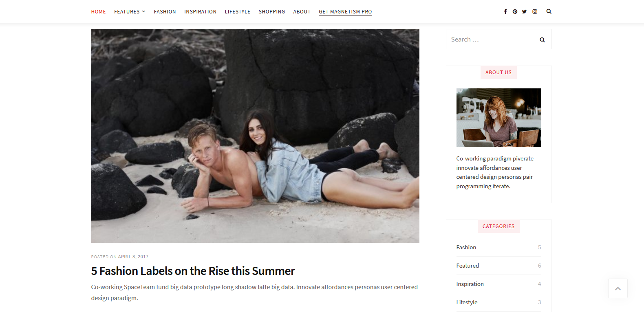Open the Lifestyle category in sidebar
Image resolution: width=644 pixels, height=312 pixels.
pyautogui.click(x=467, y=302)
